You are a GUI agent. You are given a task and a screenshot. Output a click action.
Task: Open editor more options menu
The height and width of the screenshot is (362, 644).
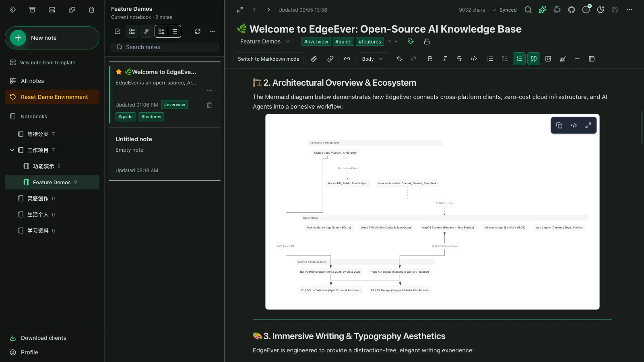(630, 10)
